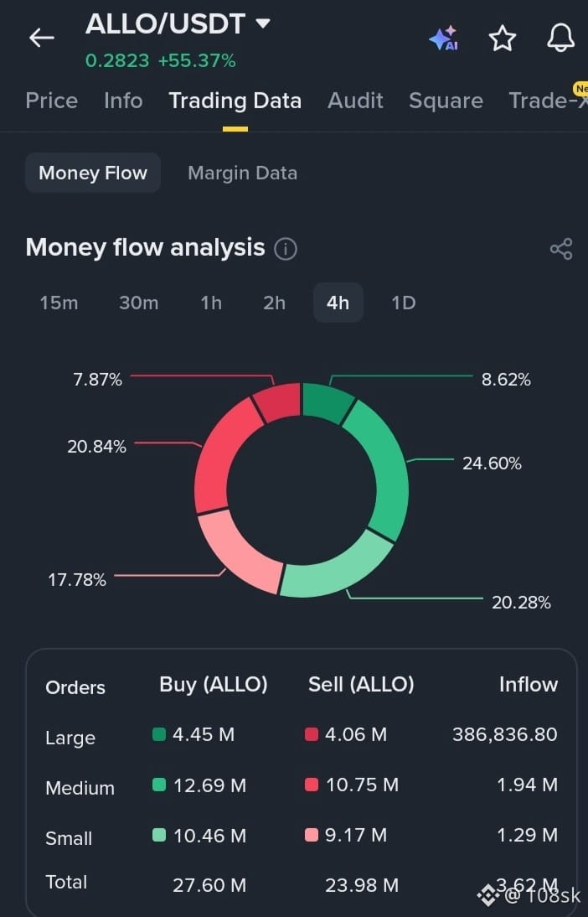Viewport: 588px width, 917px height.
Task: Tap the back arrow icon
Action: 42,38
